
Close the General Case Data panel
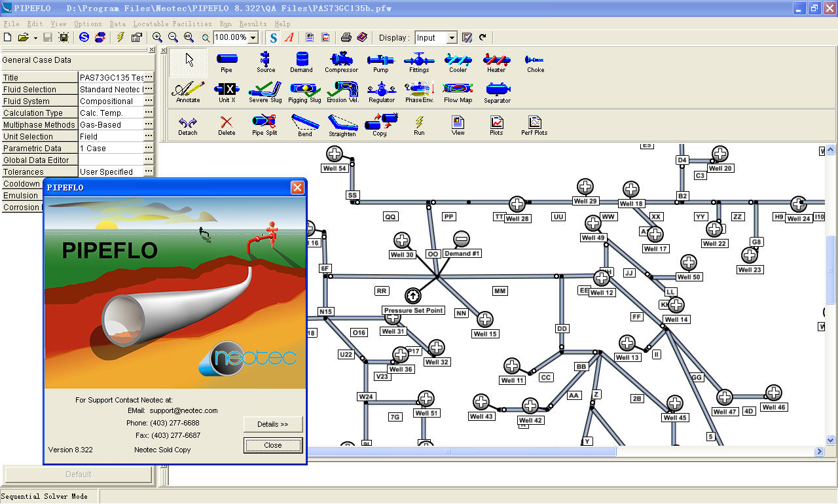[x=152, y=50]
